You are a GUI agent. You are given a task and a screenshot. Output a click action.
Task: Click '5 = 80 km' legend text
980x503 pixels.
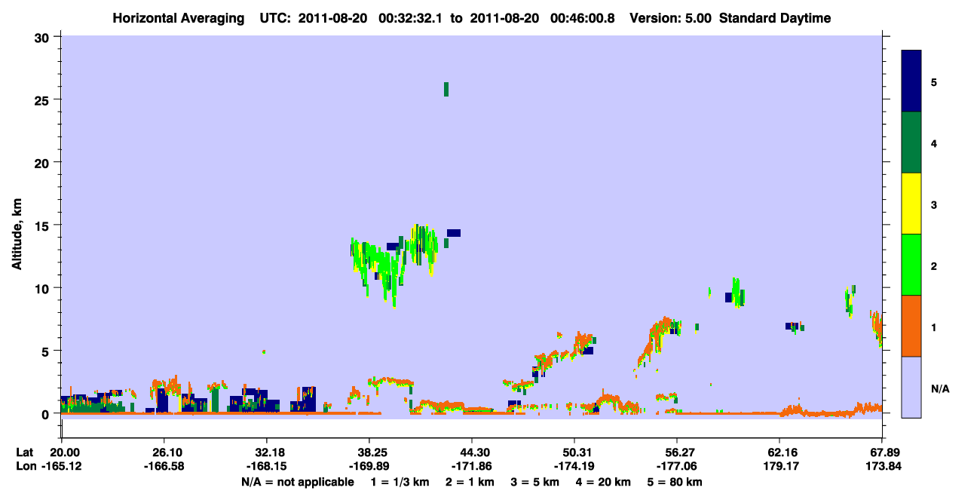pos(675,482)
